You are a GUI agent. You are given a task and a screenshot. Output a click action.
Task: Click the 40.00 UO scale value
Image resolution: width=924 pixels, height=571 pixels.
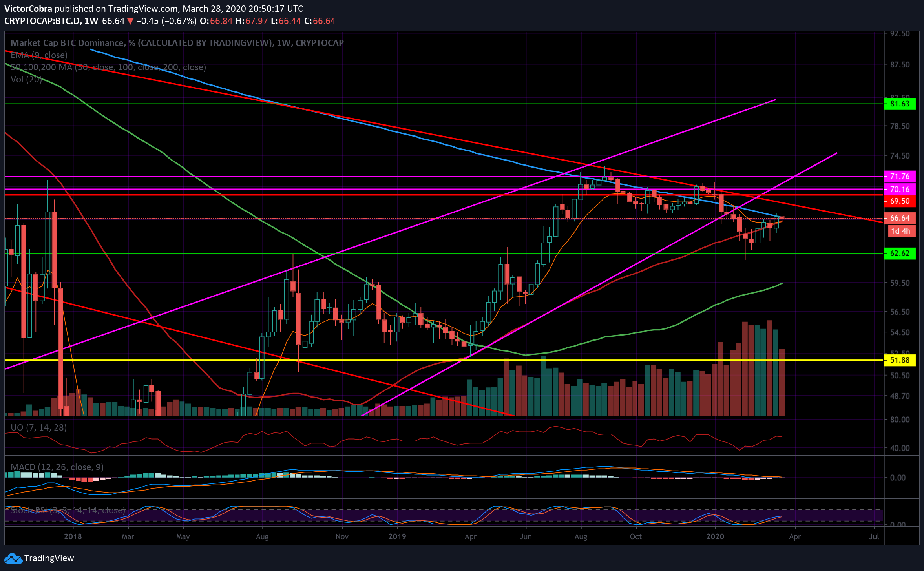(900, 448)
